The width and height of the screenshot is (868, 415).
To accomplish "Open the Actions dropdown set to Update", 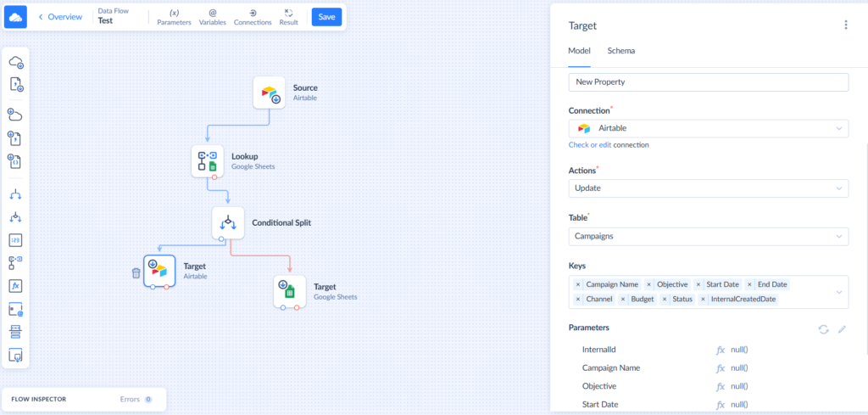I will coord(708,188).
